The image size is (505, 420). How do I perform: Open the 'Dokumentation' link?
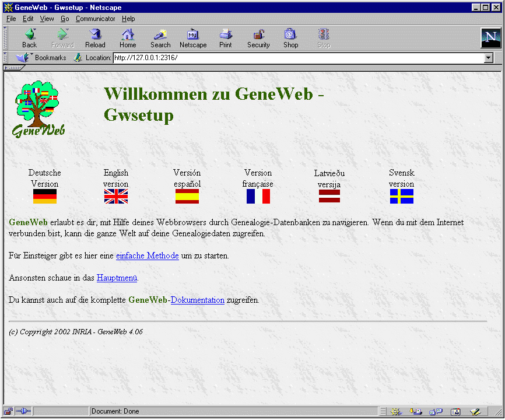(198, 300)
